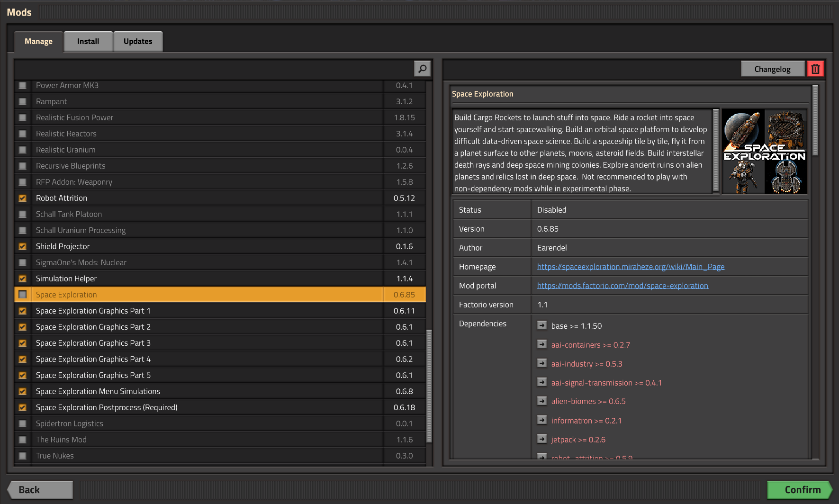Open the Changelog for Space Exploration

click(x=772, y=69)
